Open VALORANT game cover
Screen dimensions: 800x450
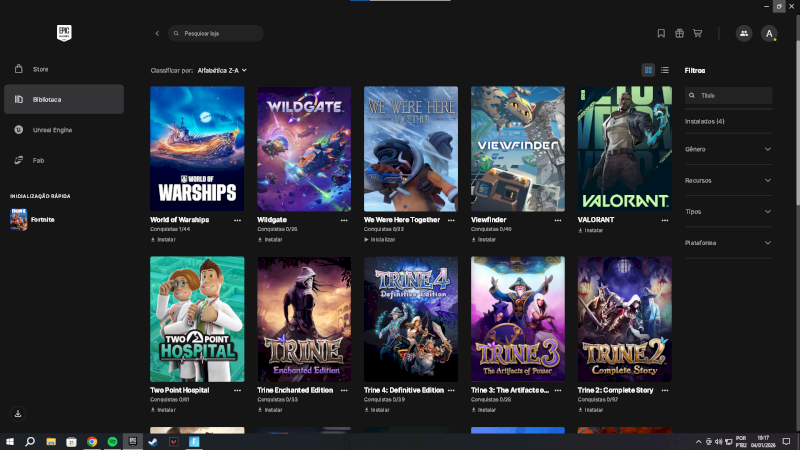point(624,148)
